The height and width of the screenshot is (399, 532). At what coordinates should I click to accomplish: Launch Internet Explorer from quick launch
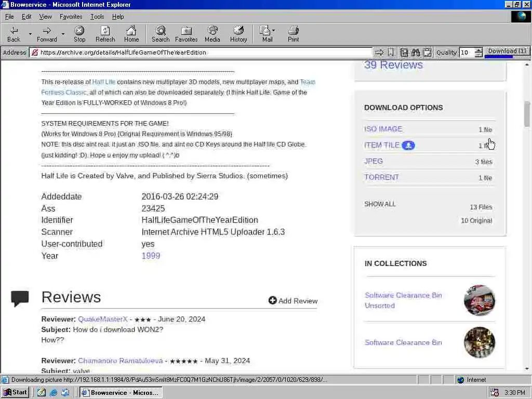(x=54, y=392)
